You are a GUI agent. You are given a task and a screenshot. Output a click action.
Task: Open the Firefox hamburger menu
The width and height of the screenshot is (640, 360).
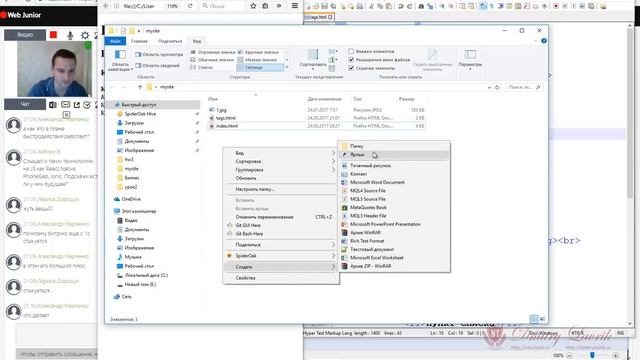pos(295,6)
